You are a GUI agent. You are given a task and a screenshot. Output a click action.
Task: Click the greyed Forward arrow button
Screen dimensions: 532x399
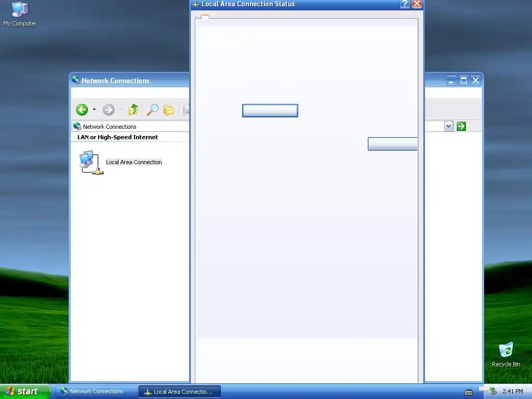tap(109, 110)
